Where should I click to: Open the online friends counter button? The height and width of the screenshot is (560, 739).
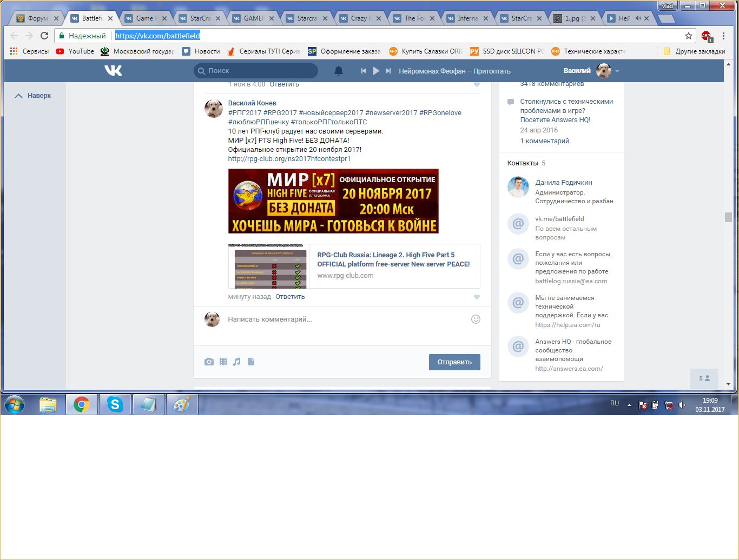pos(704,378)
